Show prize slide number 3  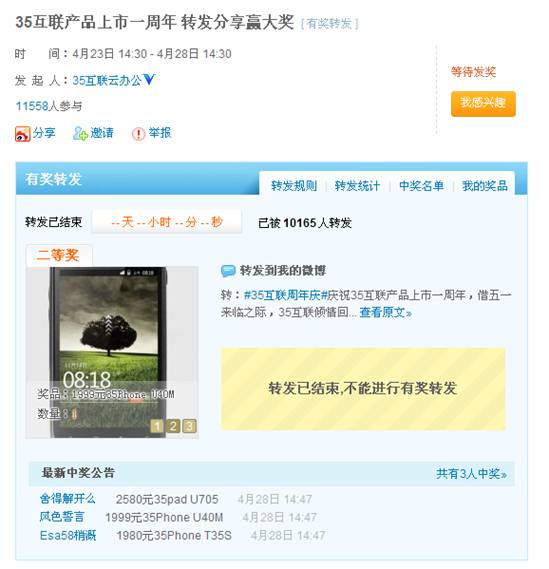(x=189, y=426)
